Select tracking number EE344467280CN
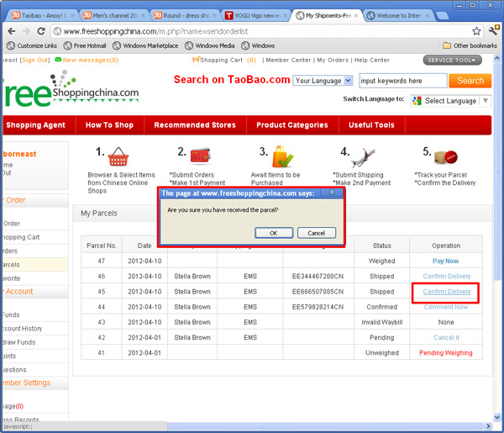Screen dimensions: 504x433 coord(318,277)
